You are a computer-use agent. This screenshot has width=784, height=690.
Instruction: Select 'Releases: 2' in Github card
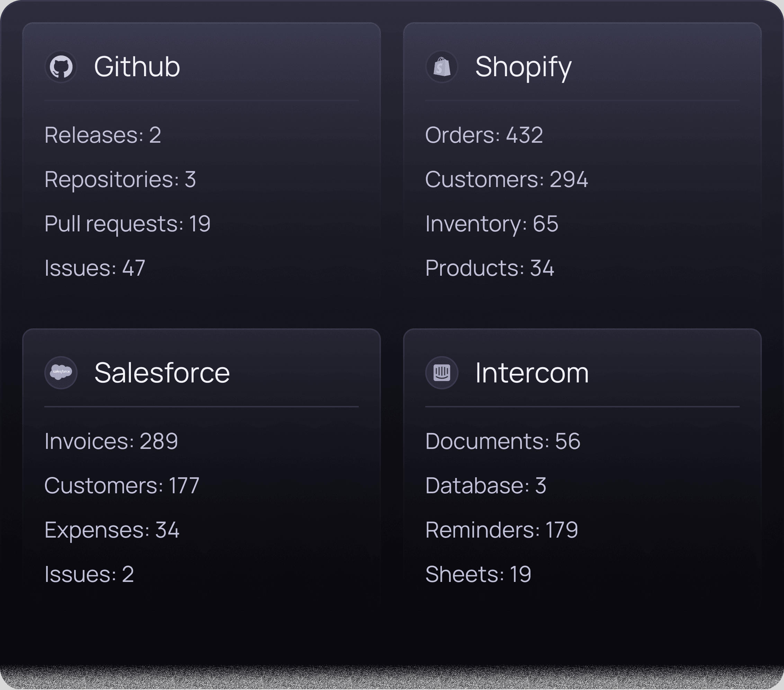click(x=103, y=135)
